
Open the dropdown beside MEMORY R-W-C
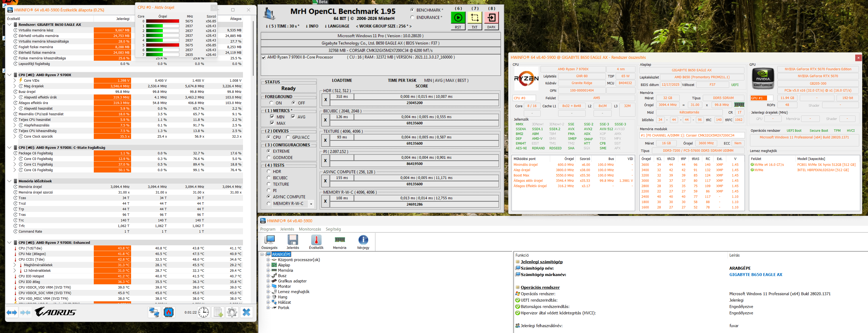point(311,204)
